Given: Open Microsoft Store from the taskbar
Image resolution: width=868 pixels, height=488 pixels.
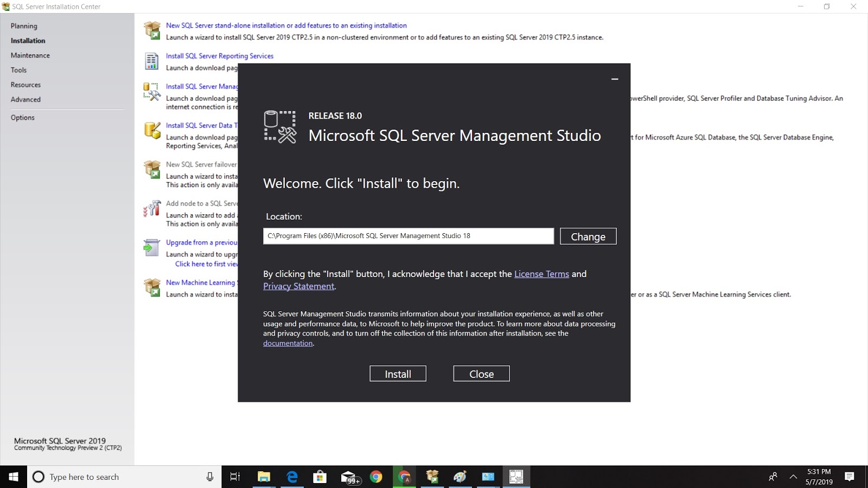Looking at the screenshot, I should coord(320,477).
